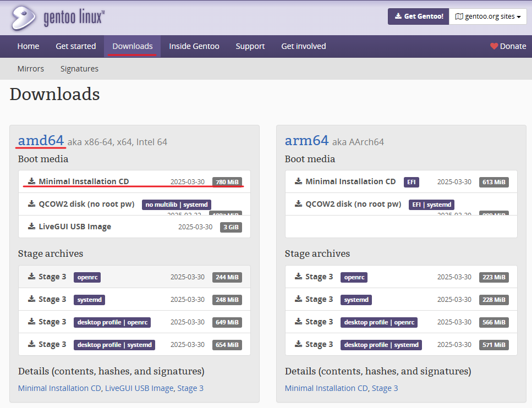Click the EFI badge on arm64 Minimal CD
Screen dimensions: 532x408
coord(411,182)
